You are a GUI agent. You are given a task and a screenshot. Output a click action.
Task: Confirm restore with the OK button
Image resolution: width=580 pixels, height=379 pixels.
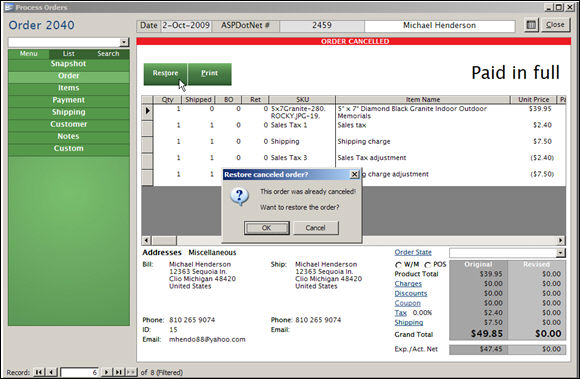point(267,228)
